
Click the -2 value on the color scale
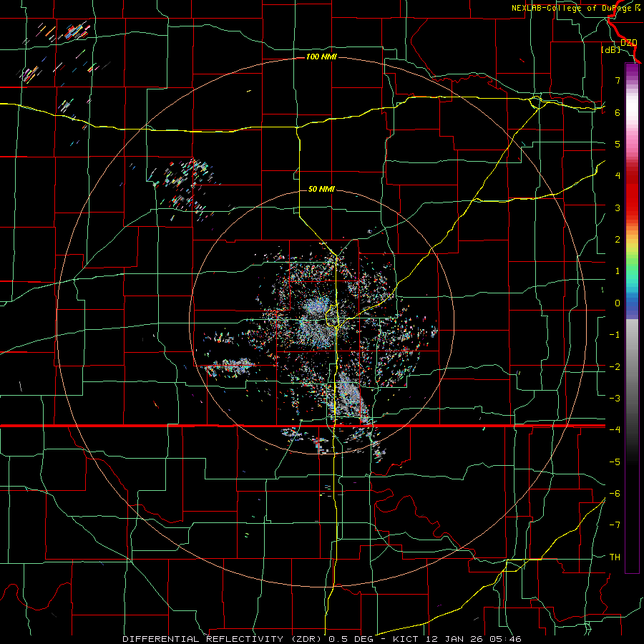point(615,366)
